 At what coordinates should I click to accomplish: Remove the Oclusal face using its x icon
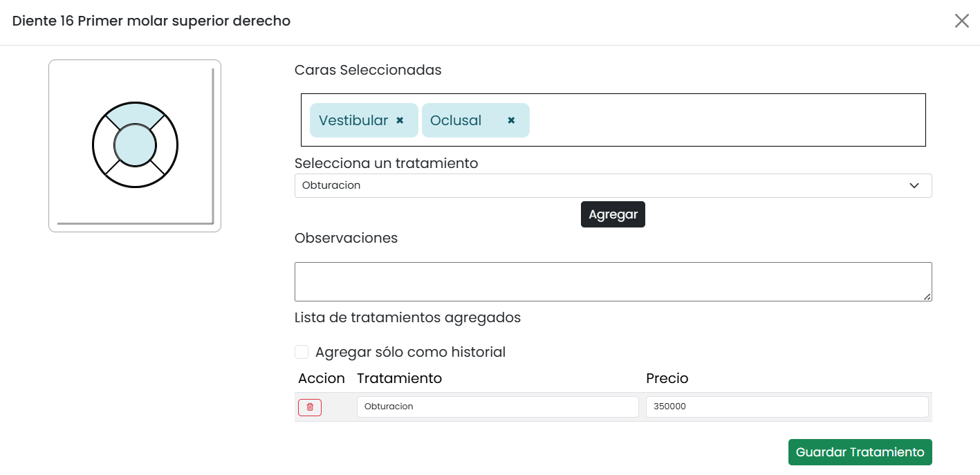[510, 120]
